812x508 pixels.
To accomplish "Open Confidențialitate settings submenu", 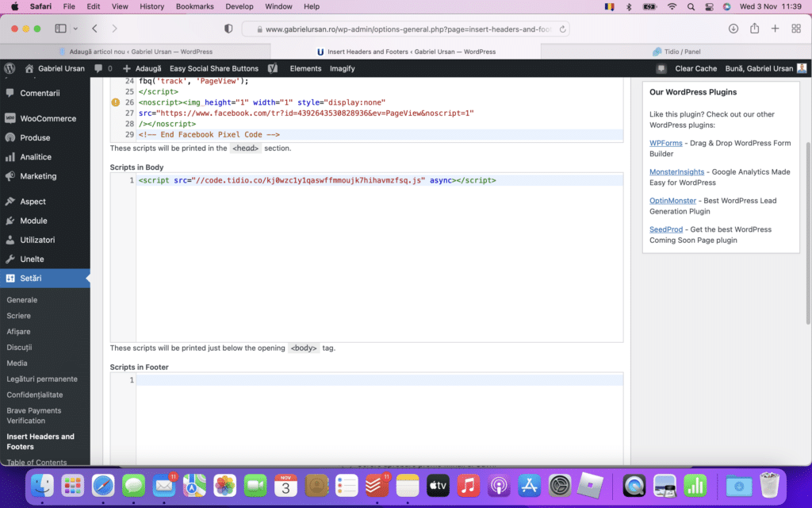I will pos(35,395).
